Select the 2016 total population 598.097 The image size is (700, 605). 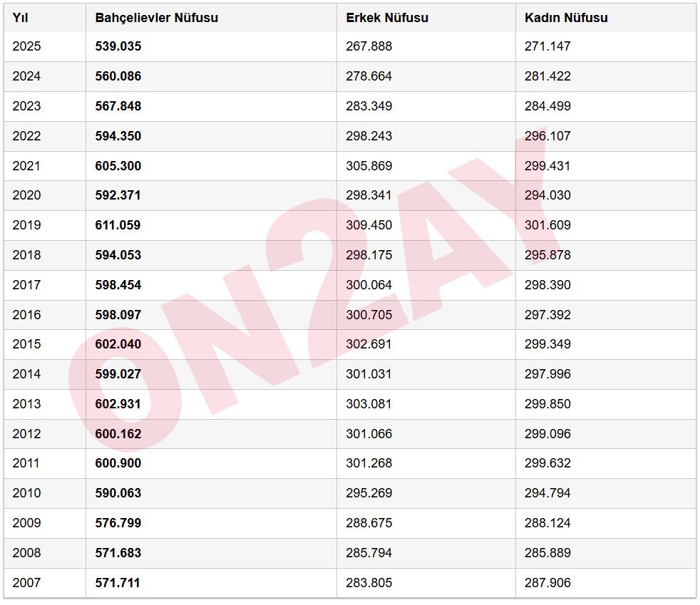pyautogui.click(x=118, y=315)
